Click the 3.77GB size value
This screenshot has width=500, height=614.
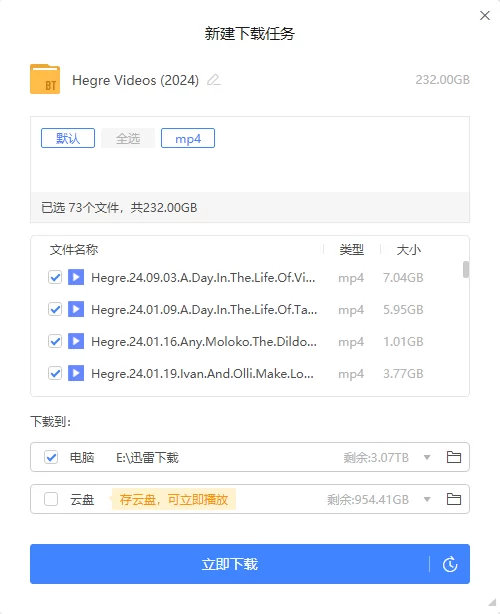point(403,374)
